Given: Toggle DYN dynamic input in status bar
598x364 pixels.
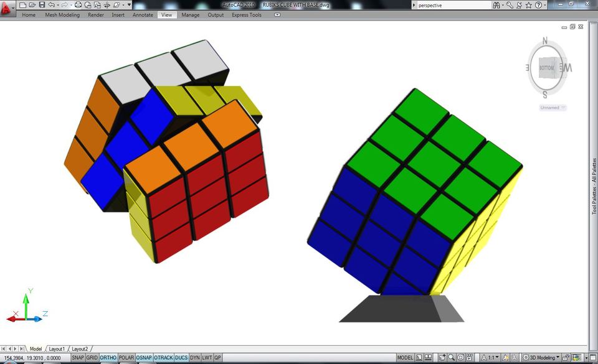Looking at the screenshot, I should (194, 358).
